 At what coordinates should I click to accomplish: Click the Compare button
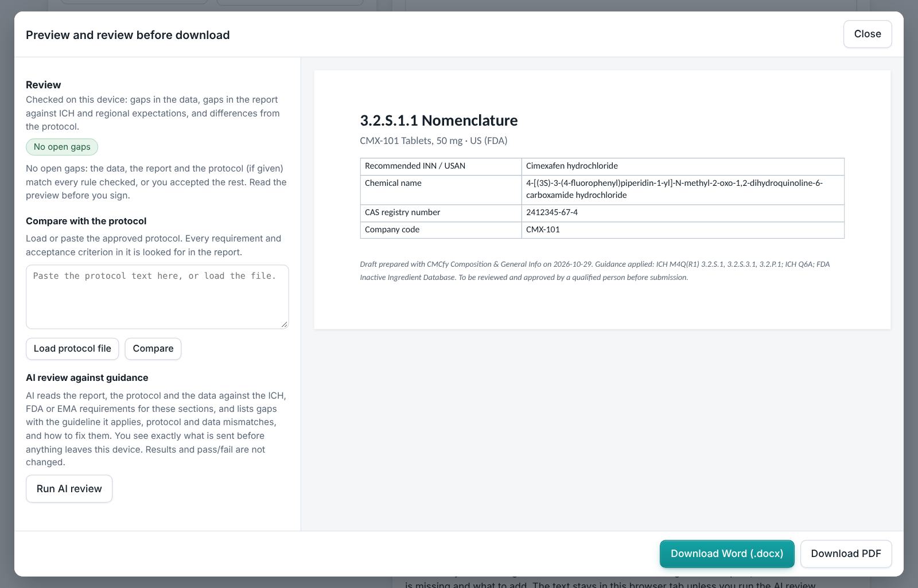153,349
